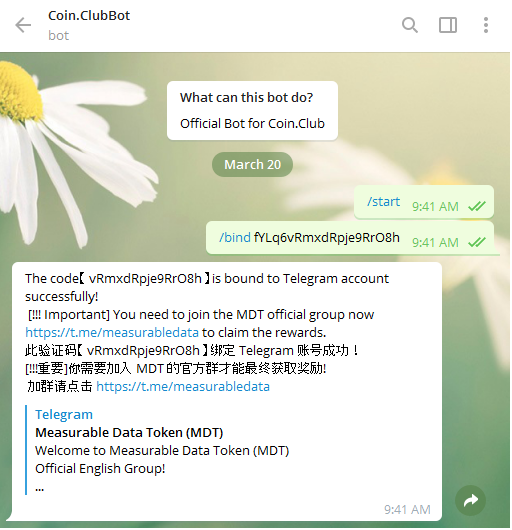This screenshot has height=530, width=512.
Task: Click the /bind command text
Action: pyautogui.click(x=235, y=238)
